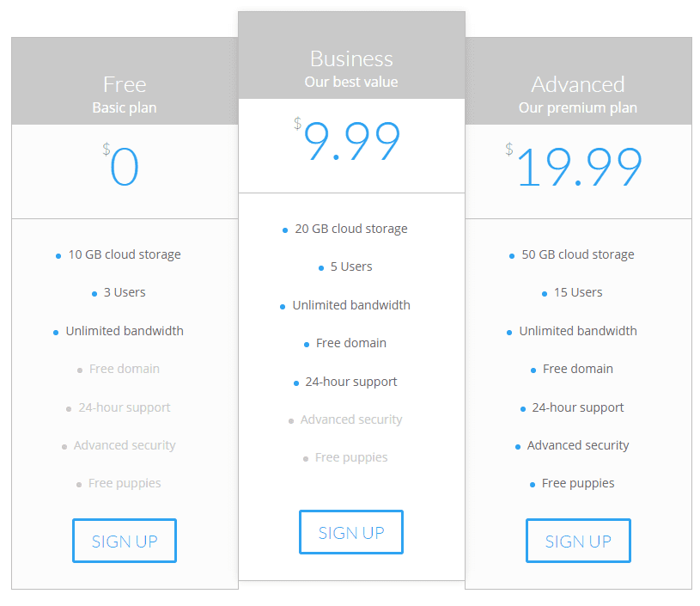
Task: Click the bullet beside 50 GB cloud storage
Action: 511,255
